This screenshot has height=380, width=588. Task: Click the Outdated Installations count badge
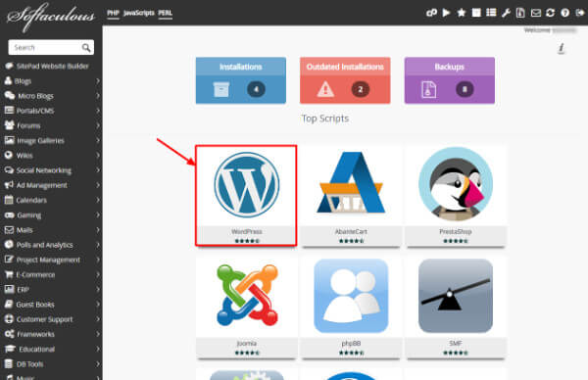[361, 89]
